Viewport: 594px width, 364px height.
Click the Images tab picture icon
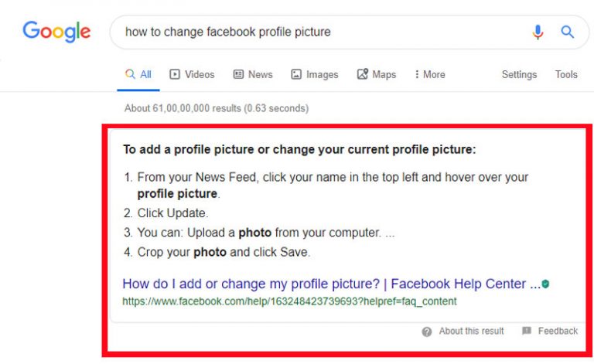(x=296, y=74)
